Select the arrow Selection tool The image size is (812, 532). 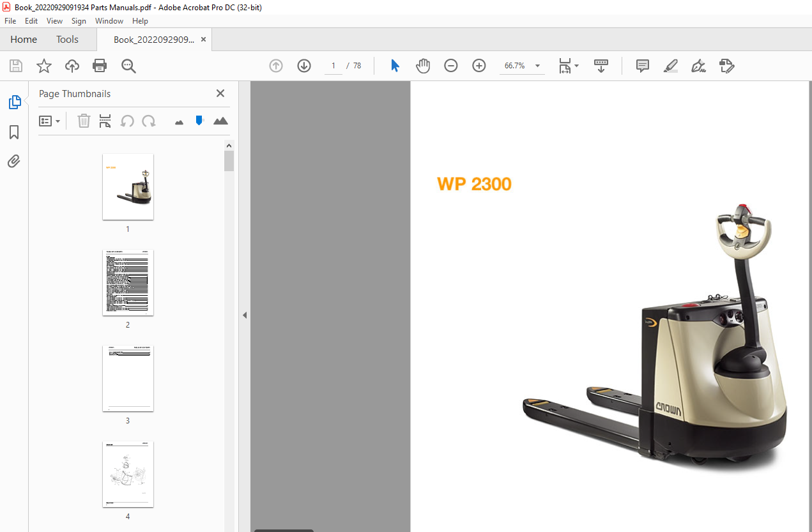pos(395,66)
